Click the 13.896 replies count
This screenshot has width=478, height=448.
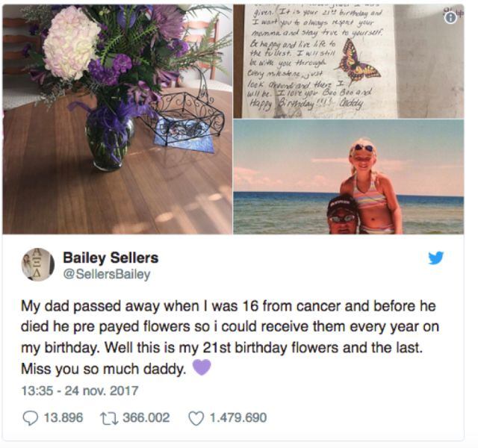pyautogui.click(x=63, y=418)
